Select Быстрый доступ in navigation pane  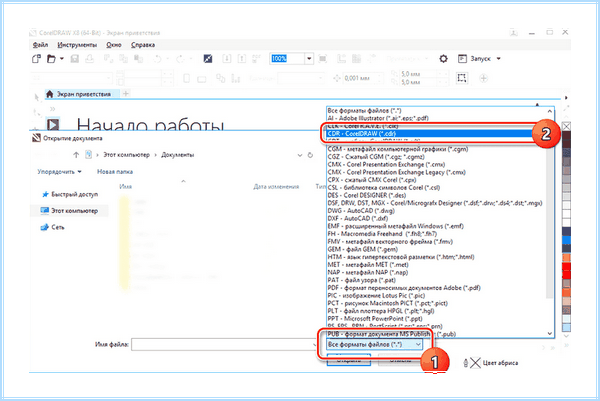pos(70,194)
